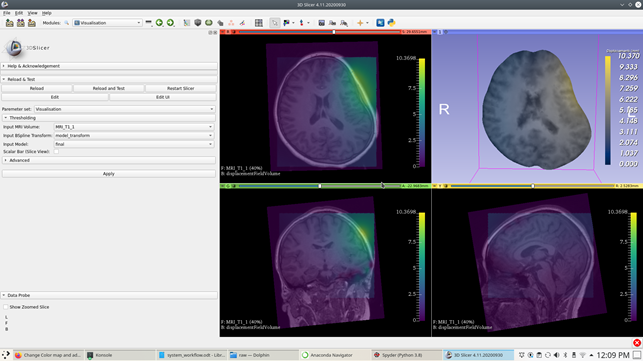Screen dimensions: 643x361
Task: Click the red axial slice offset slider
Action: [319, 32]
